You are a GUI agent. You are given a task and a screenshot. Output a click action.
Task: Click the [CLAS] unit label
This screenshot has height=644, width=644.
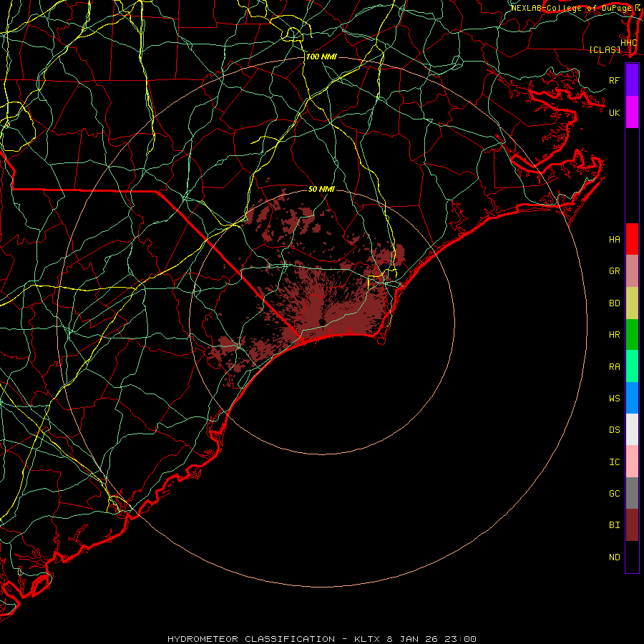click(x=605, y=49)
